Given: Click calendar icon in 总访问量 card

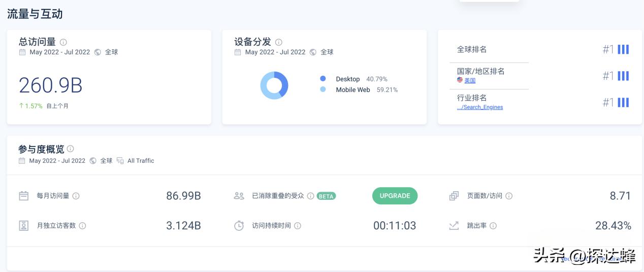Looking at the screenshot, I should tap(22, 52).
